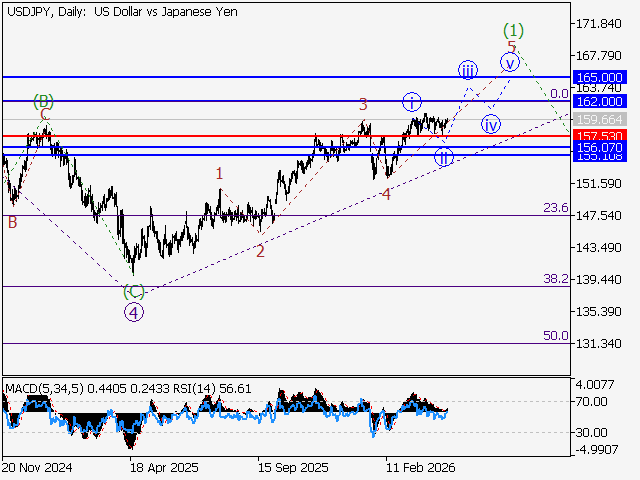This screenshot has height=480, width=640.
Task: Select the 11 Feb 2026 date marker
Action: coord(419,466)
